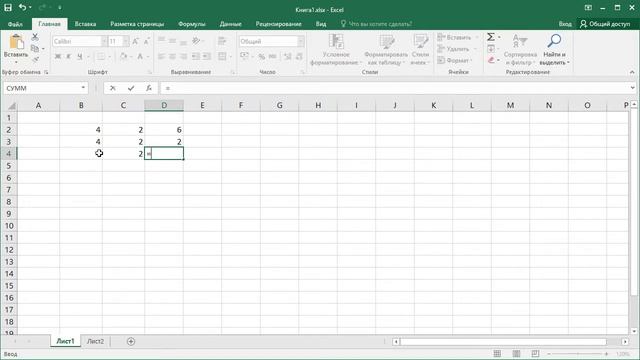
Task: Switch to the Вставка tab
Action: click(x=85, y=24)
